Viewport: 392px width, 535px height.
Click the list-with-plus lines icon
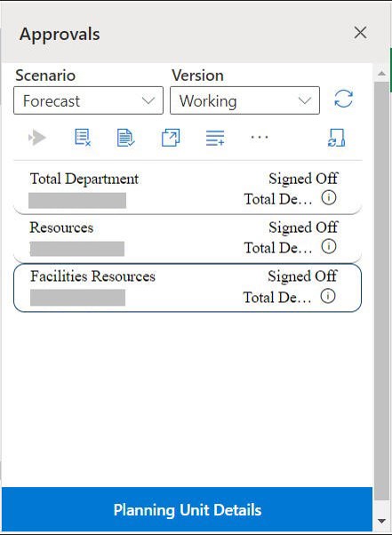(x=215, y=138)
